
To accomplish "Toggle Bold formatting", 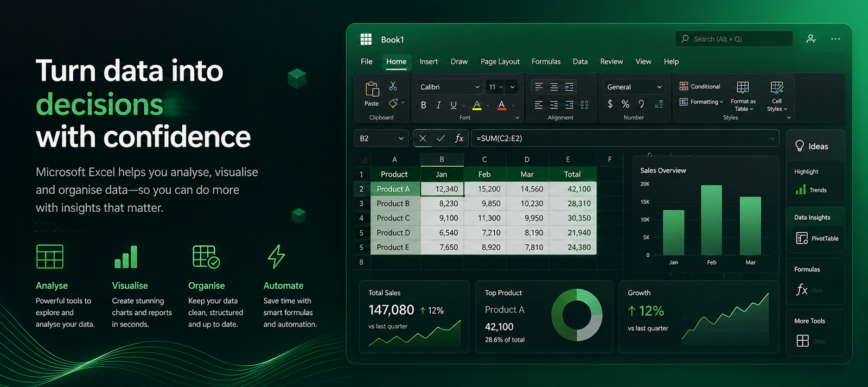I will tap(424, 105).
